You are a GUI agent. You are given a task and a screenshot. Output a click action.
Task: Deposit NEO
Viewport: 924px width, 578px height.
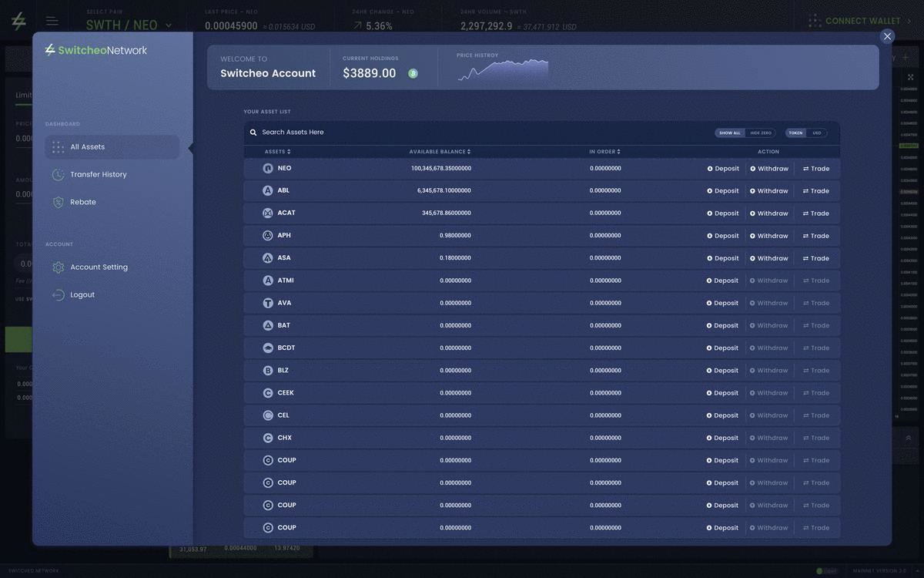[723, 169]
